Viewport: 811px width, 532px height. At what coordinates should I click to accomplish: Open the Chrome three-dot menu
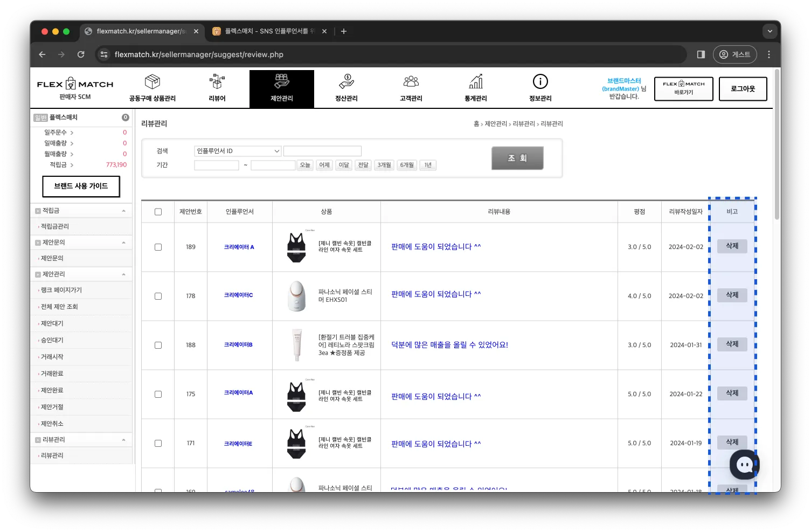769,54
